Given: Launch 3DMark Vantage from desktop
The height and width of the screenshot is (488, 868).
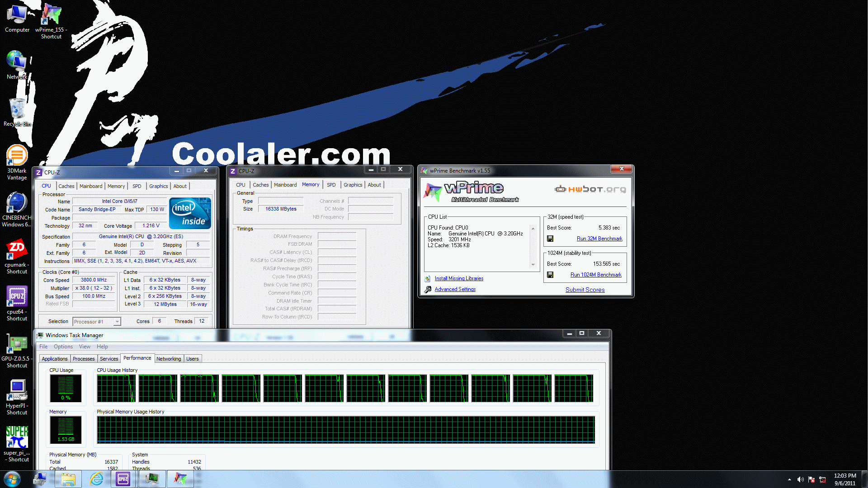Looking at the screenshot, I should coord(17,162).
